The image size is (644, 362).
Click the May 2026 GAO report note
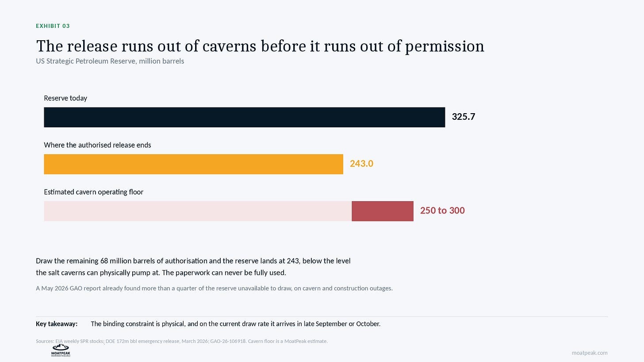(x=214, y=288)
